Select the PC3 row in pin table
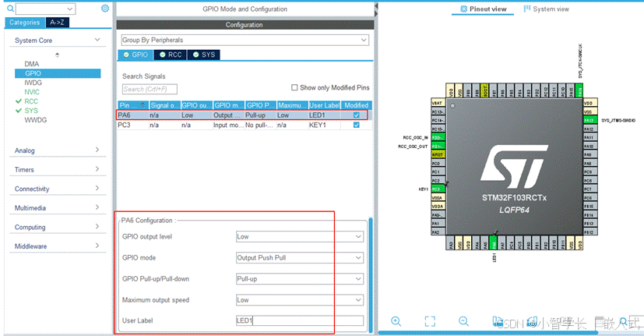 pyautogui.click(x=245, y=125)
